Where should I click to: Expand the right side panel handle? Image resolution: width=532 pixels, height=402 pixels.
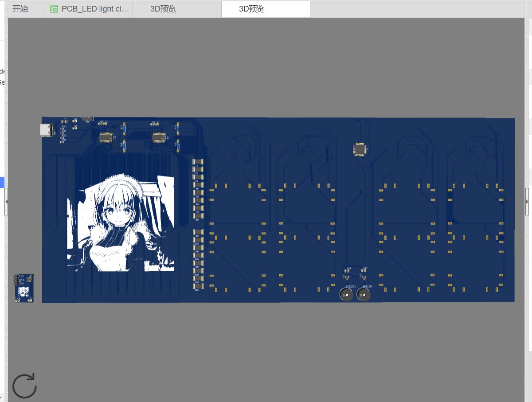pos(527,202)
